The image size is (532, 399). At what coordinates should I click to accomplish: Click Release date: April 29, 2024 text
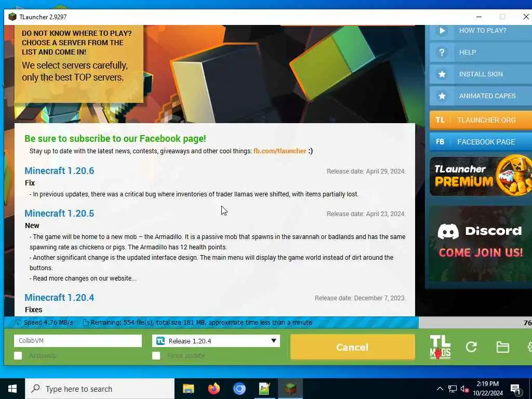click(366, 171)
